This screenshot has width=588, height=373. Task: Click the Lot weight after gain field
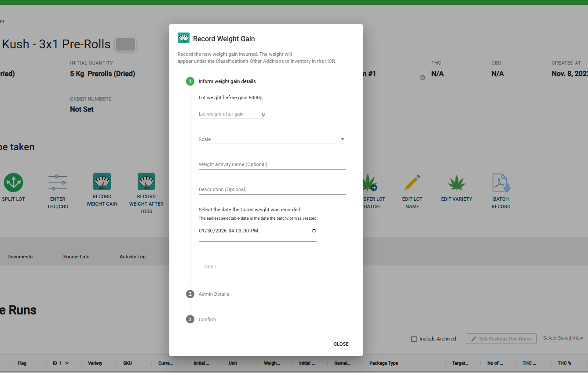coord(229,114)
